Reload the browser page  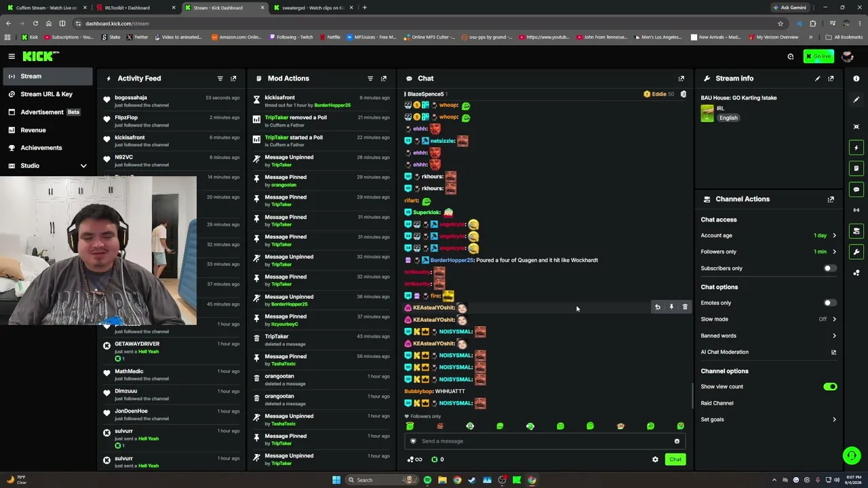35,23
